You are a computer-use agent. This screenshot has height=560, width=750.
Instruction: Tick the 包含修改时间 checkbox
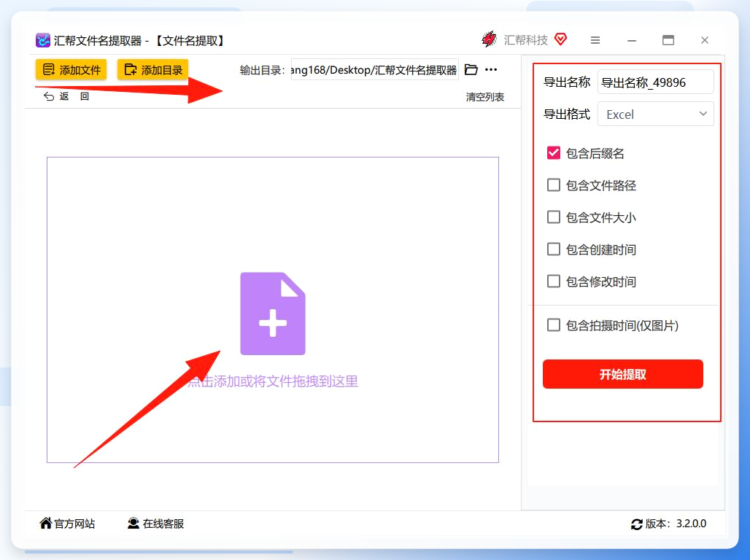554,281
